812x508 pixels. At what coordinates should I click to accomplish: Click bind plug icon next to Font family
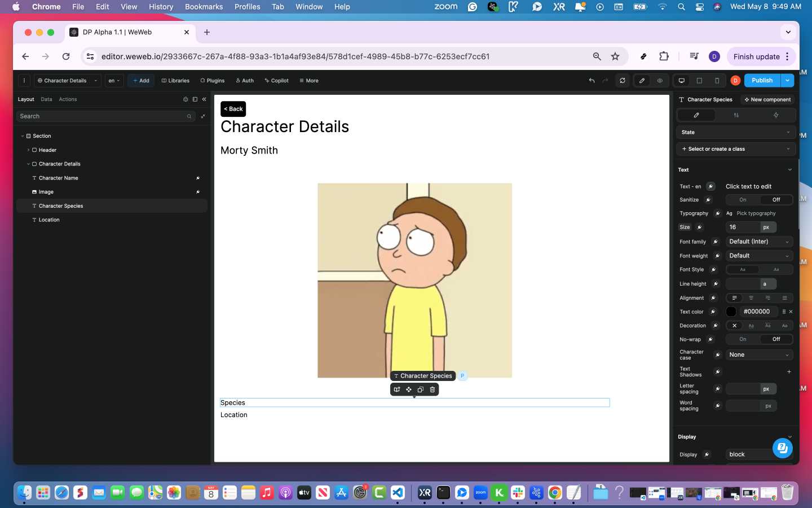pyautogui.click(x=716, y=242)
